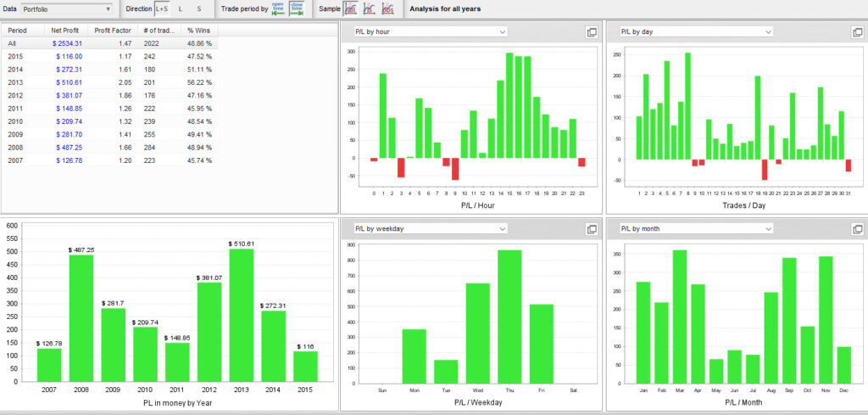Screen dimensions: 868x415
Task: Select the second Sample chart icon
Action: pyautogui.click(x=370, y=9)
